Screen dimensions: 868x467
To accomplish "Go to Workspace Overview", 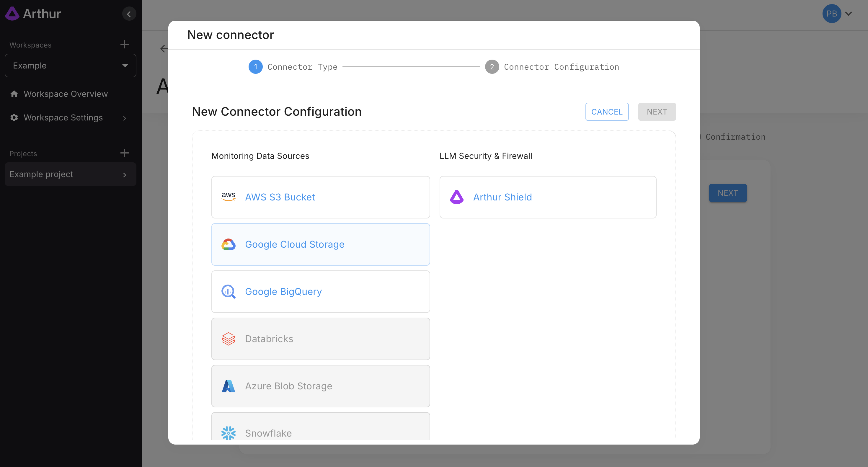I will [x=65, y=94].
